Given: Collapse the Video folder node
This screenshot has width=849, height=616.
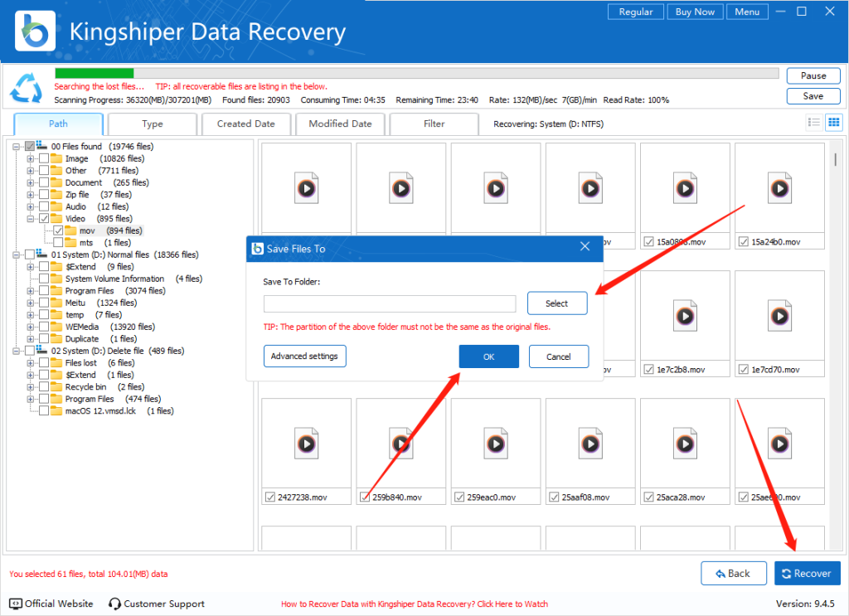Looking at the screenshot, I should [x=31, y=219].
